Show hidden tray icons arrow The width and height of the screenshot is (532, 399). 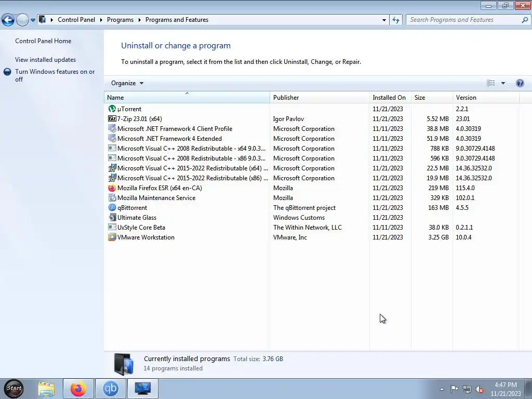coord(442,390)
